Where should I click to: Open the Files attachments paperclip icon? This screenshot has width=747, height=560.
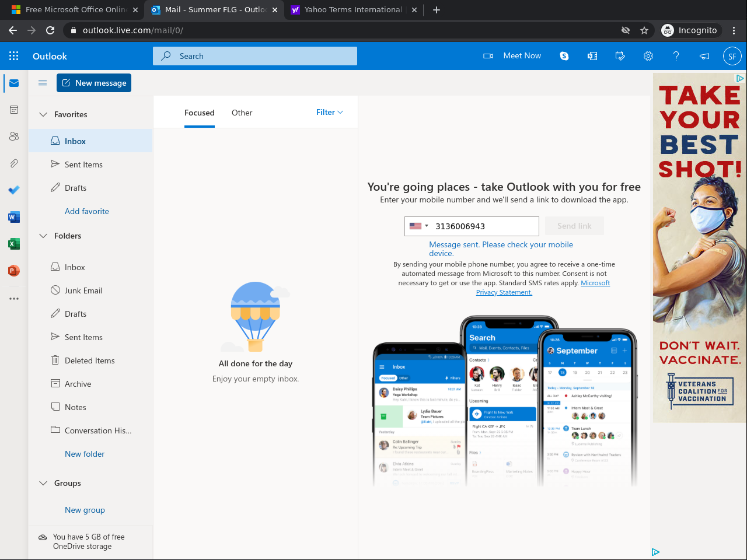point(14,163)
